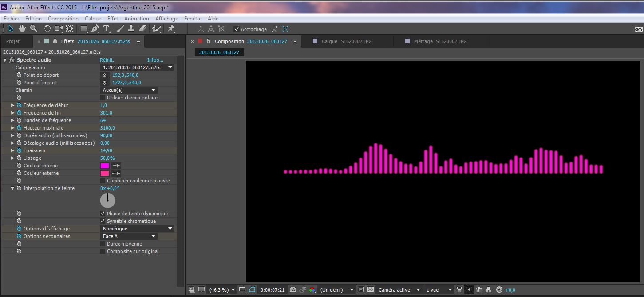Screen dimensions: 644x297
Task: Check Composite sur original option
Action: (103, 251)
